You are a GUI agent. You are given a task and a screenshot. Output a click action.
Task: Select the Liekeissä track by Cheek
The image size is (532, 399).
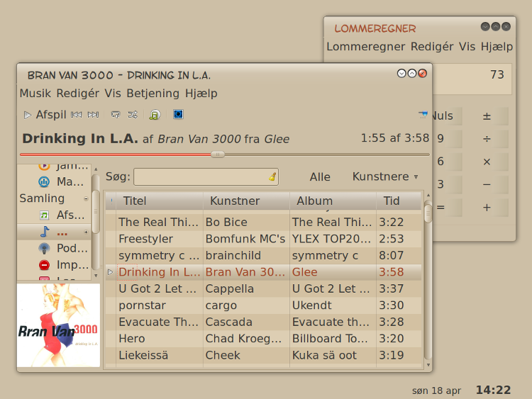point(263,355)
